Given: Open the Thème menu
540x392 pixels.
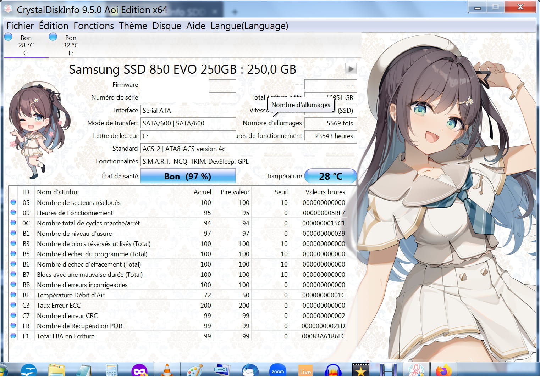Looking at the screenshot, I should (x=133, y=26).
